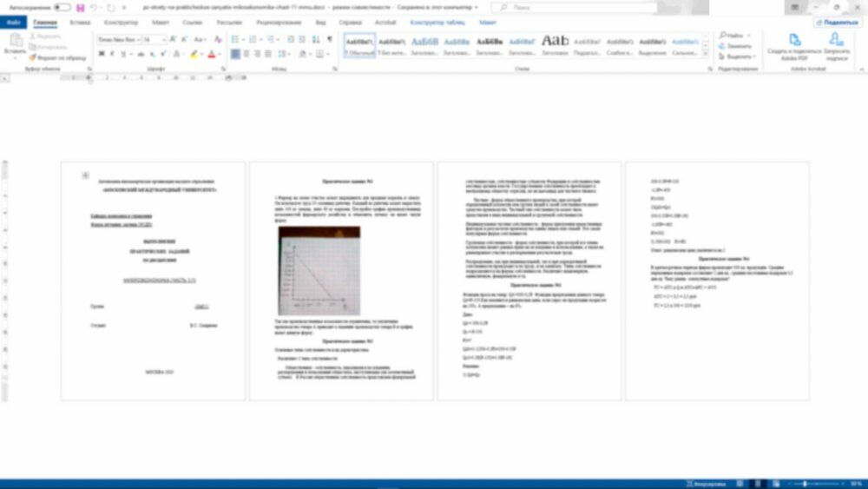Image resolution: width=868 pixels, height=489 pixels.
Task: Click Format Painter (Формат по образцу)
Action: pos(57,57)
